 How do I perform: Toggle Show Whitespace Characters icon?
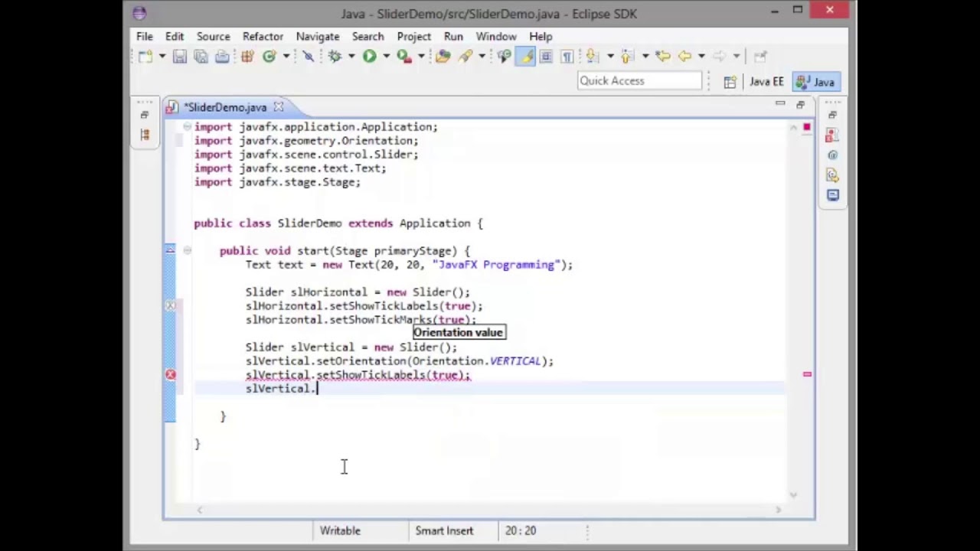[567, 56]
